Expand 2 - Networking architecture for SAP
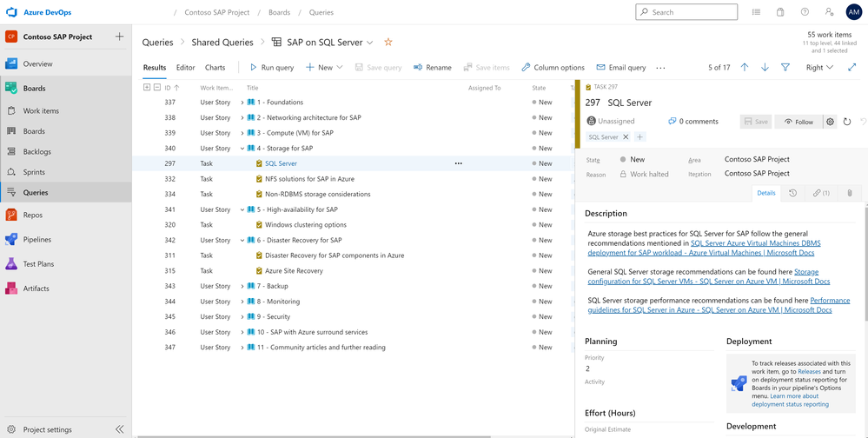This screenshot has height=438, width=868. click(242, 117)
